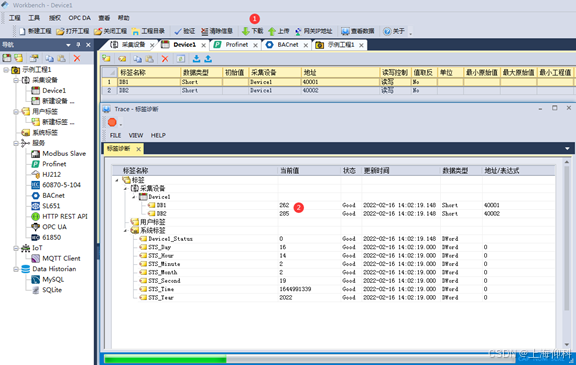576x365 pixels.
Task: Open the 工程 menu
Action: tap(14, 18)
